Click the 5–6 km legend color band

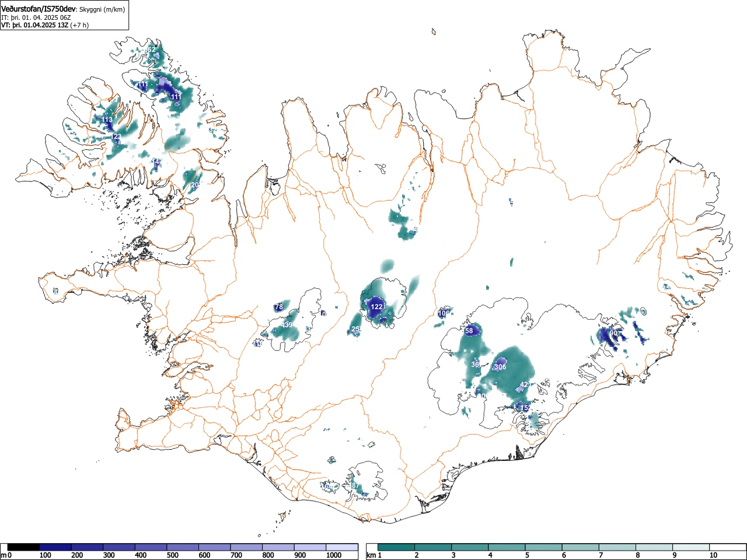click(544, 547)
